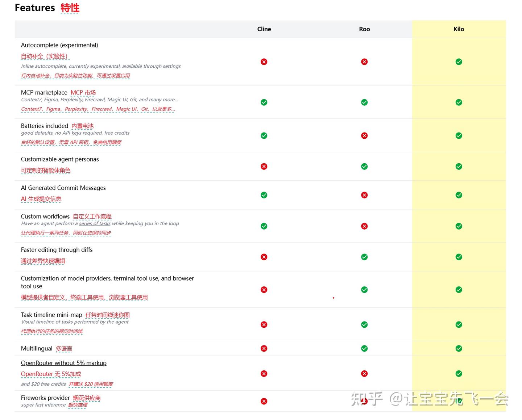Select OpenRouter markup row cross under Roo
Screen dimensions: 522x420
tap(364, 374)
